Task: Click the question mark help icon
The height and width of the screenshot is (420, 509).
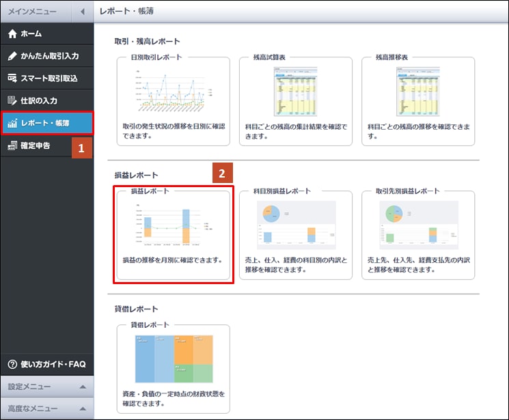Action: click(x=12, y=364)
